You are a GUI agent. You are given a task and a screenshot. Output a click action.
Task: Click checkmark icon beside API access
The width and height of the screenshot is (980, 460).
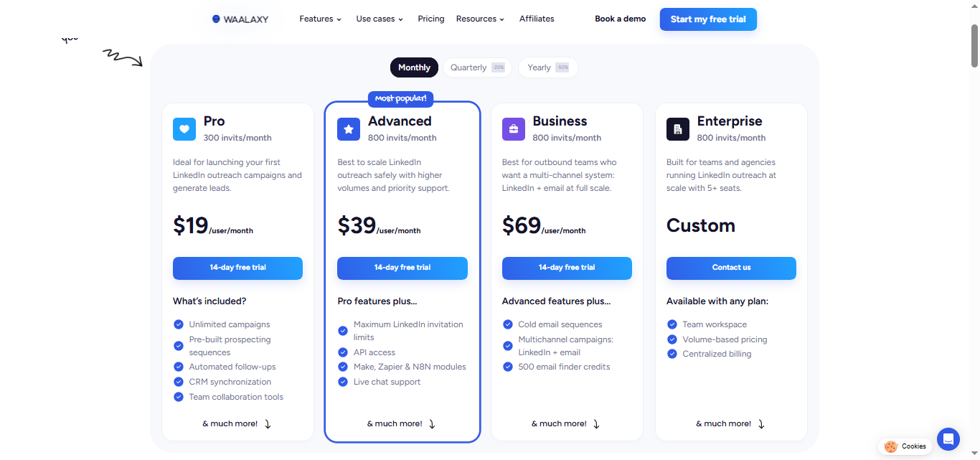[343, 352]
